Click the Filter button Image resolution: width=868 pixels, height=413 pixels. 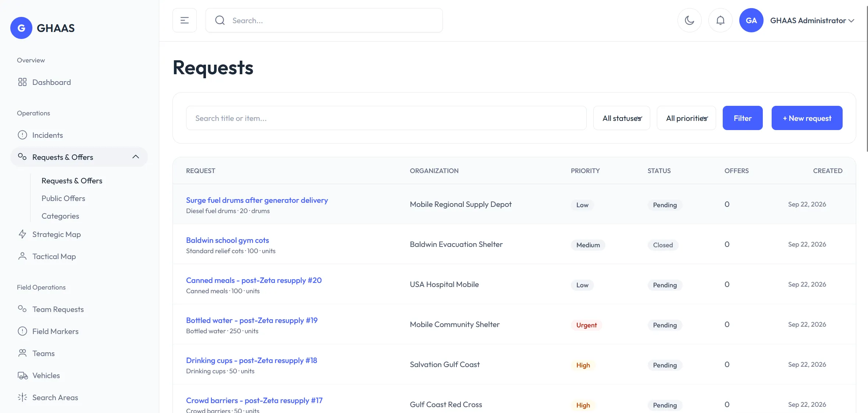743,118
